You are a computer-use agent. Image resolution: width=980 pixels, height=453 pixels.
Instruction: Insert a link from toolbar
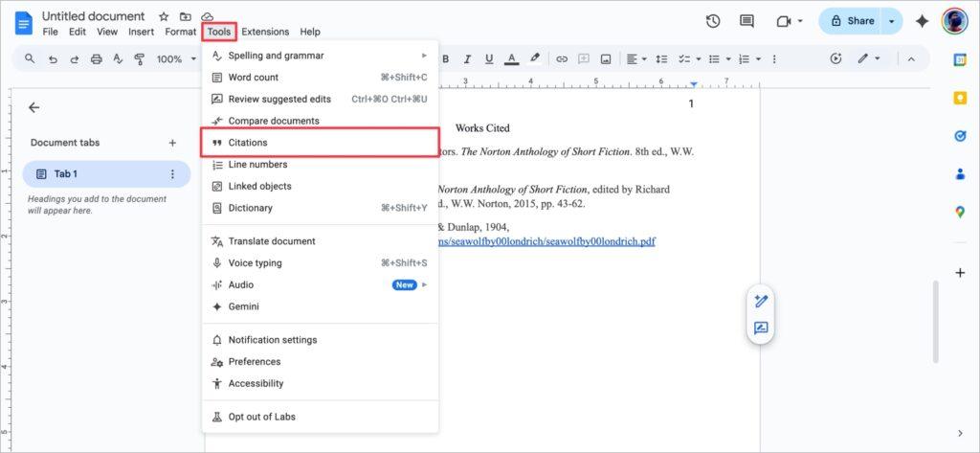pos(562,58)
